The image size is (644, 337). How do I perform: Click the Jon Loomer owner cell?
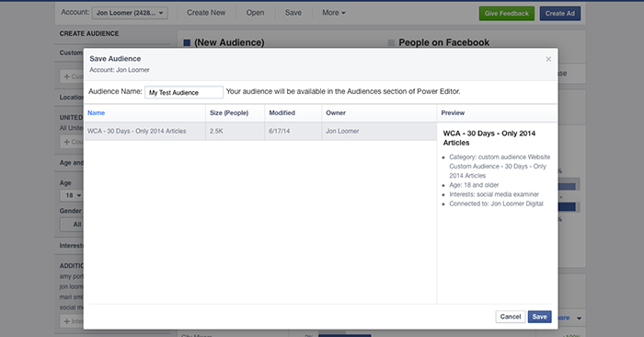pyautogui.click(x=342, y=131)
